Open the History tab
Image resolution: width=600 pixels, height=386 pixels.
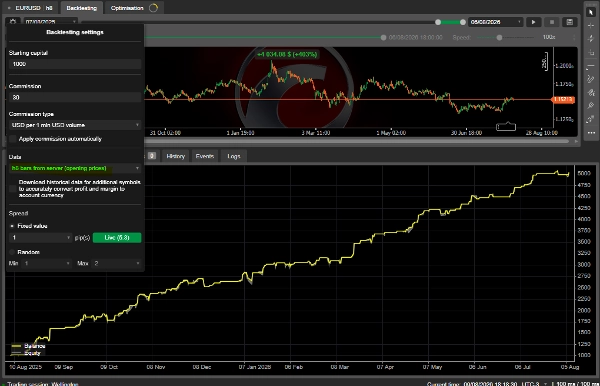click(176, 156)
